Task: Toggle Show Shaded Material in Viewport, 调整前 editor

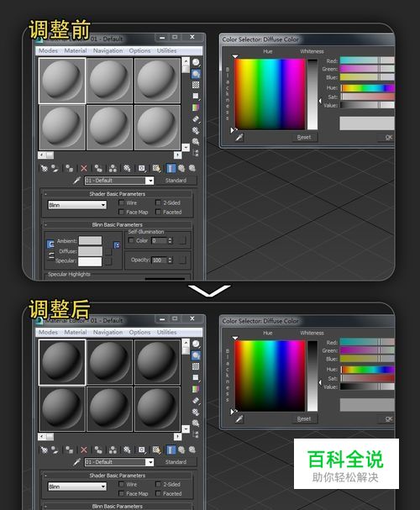Action: (156, 168)
